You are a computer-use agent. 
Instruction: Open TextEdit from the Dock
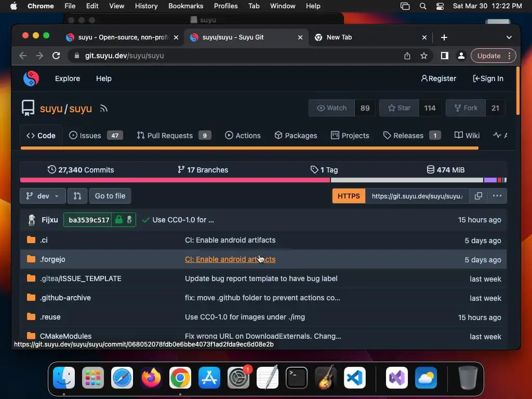268,378
